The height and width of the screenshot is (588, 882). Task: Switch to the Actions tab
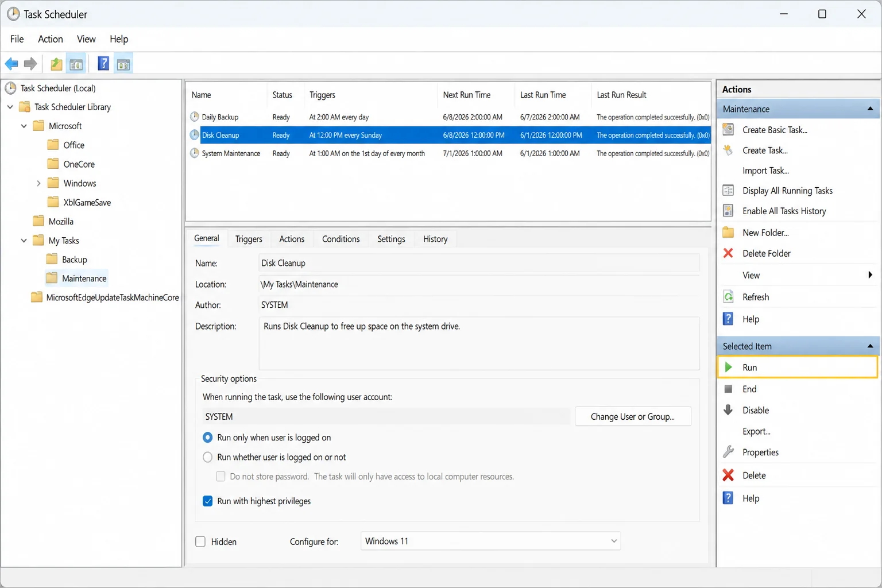(292, 239)
